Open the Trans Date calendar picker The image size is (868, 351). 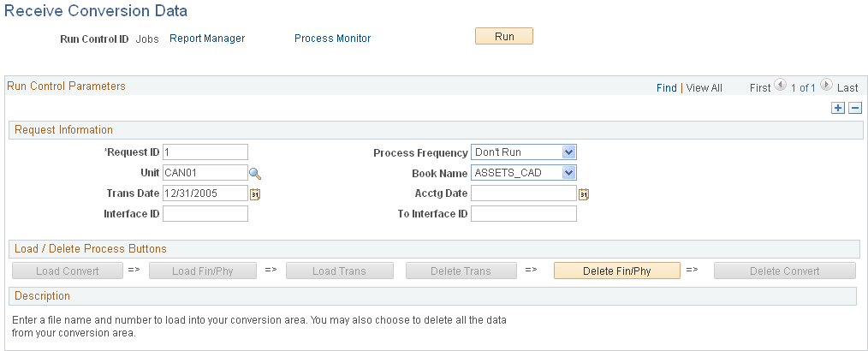pos(254,194)
